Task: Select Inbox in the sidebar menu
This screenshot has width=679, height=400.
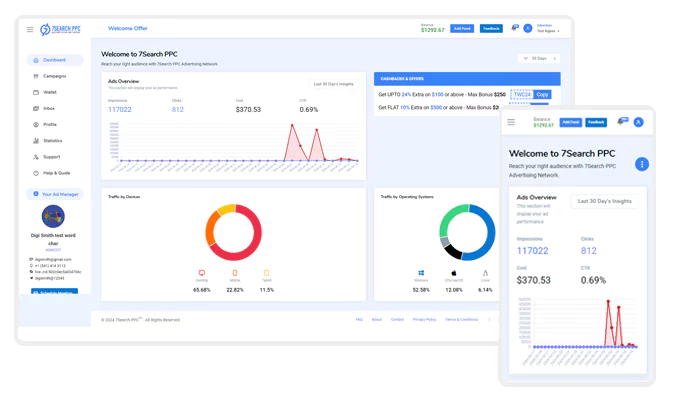Action: click(49, 109)
